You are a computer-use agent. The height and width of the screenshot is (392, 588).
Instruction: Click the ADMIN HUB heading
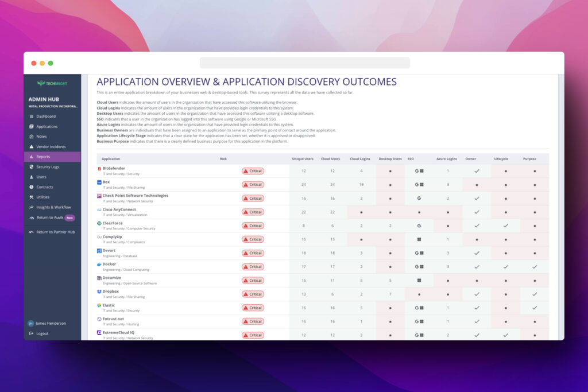[44, 99]
